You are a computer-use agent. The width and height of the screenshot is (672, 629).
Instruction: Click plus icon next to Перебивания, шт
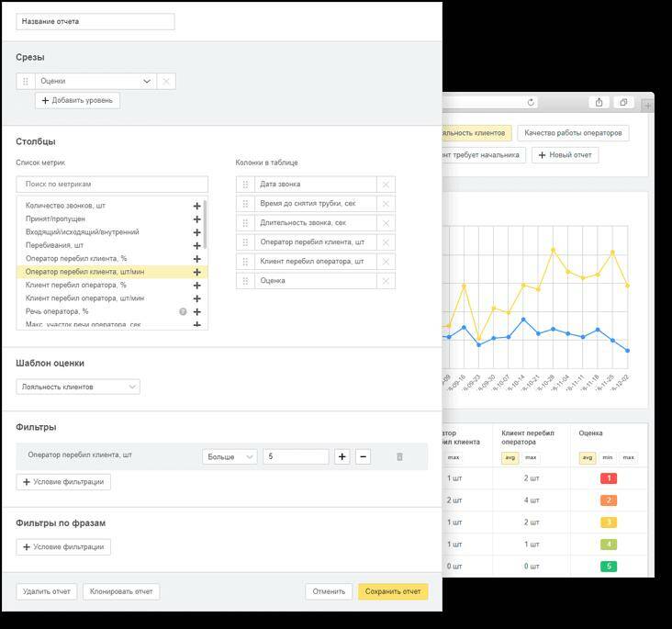click(196, 246)
